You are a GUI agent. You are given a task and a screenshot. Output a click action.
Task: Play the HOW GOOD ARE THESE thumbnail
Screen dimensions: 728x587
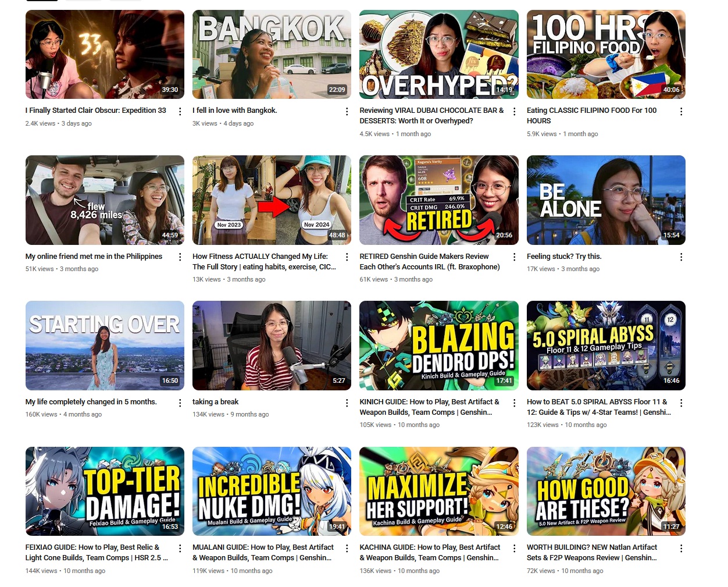click(606, 491)
